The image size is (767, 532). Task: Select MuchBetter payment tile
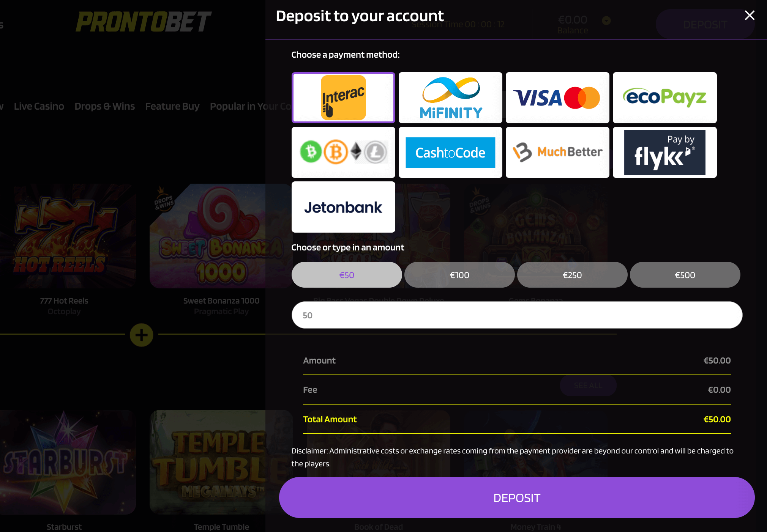tap(557, 152)
